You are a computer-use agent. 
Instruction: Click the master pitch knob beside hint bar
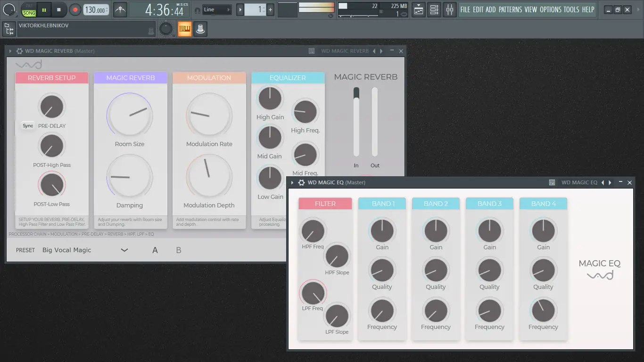(x=166, y=29)
